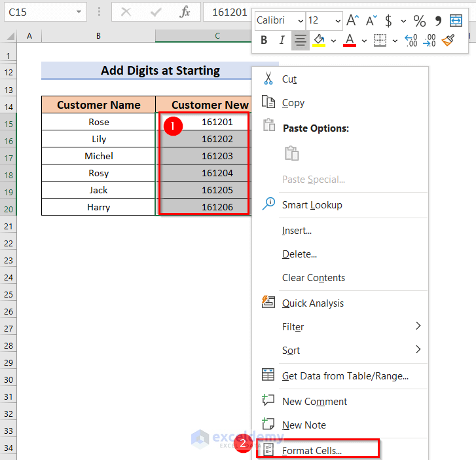
Task: Choose Clear Contents from context menu
Action: point(340,278)
